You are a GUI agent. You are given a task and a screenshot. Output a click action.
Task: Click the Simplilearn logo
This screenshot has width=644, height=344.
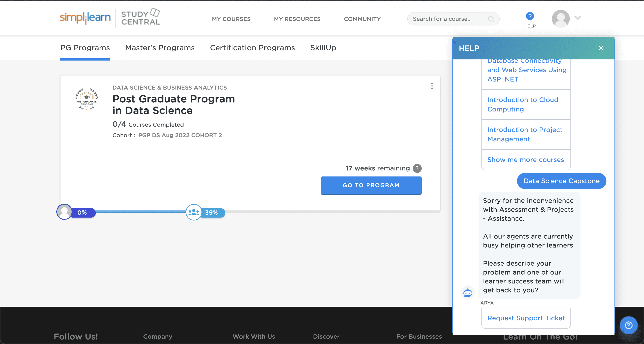click(85, 17)
